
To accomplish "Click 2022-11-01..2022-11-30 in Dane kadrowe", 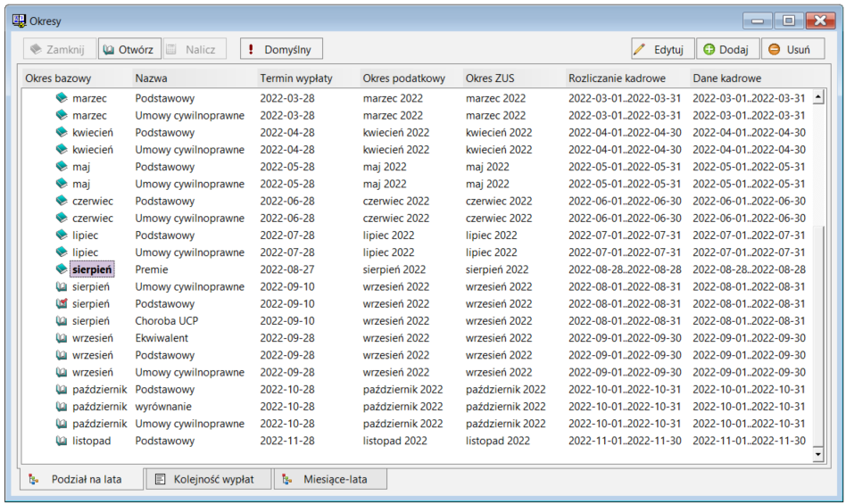I will 749,441.
